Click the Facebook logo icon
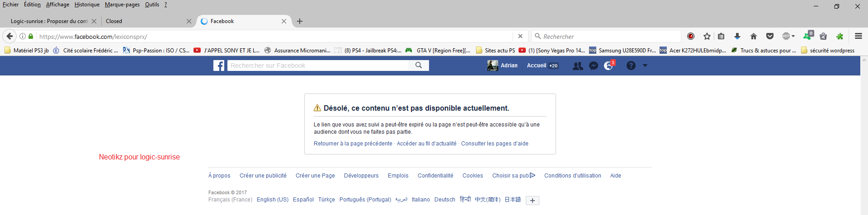868x215 pixels. (219, 65)
